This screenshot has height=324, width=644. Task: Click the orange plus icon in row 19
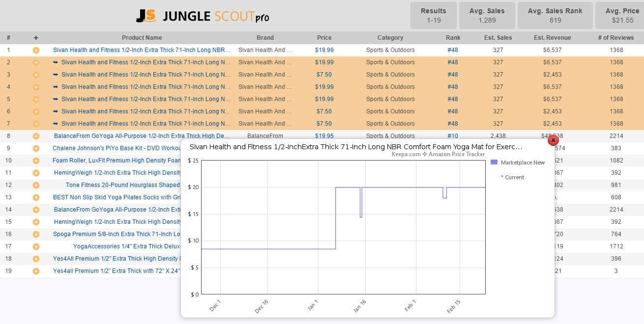coord(36,271)
